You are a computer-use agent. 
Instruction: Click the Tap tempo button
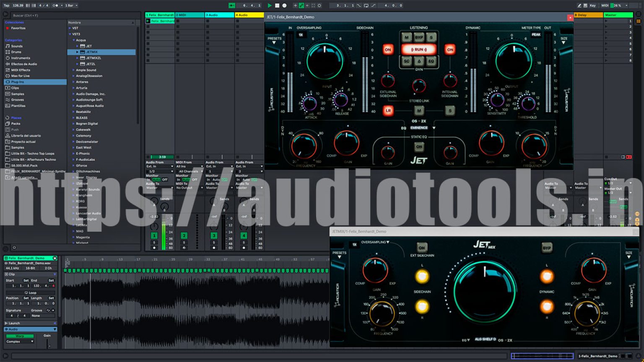click(x=6, y=5)
